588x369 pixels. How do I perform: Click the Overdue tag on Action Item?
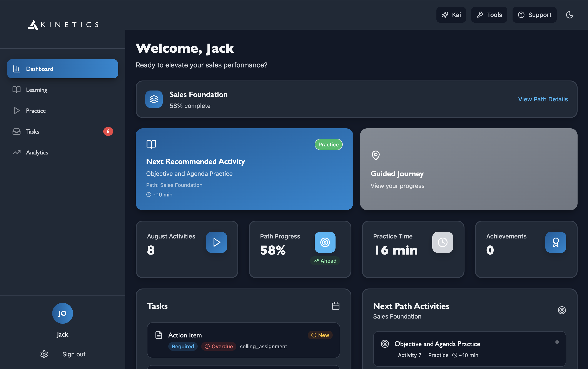(219, 347)
